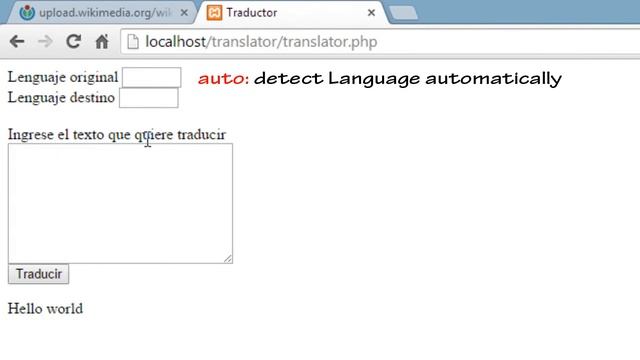
Task: Click the 'Hello world' result text
Action: coord(45,309)
